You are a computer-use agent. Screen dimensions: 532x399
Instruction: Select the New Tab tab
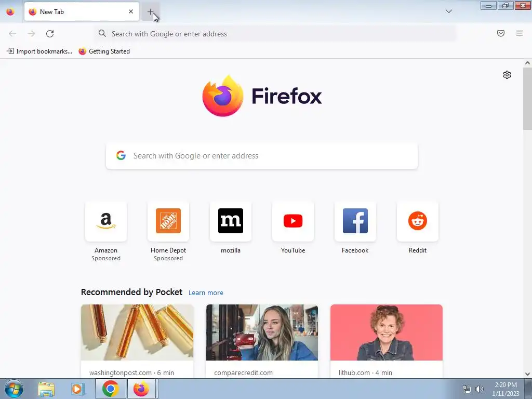tap(82, 11)
